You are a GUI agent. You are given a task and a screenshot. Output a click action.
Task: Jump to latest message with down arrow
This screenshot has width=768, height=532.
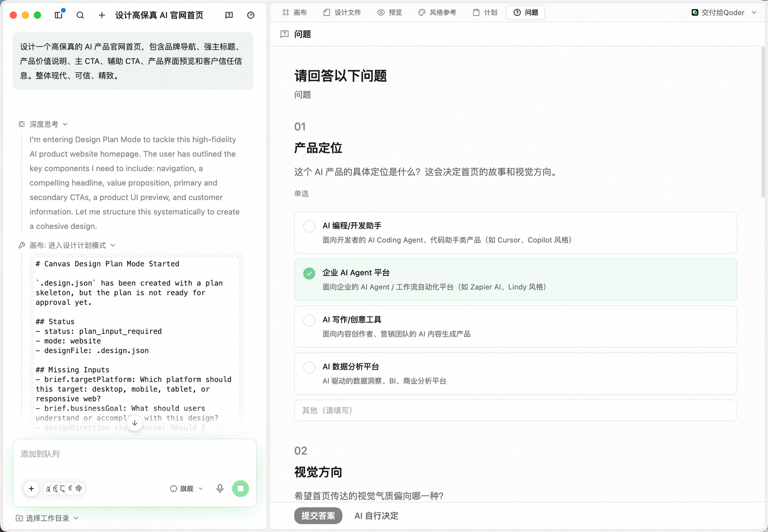pyautogui.click(x=135, y=423)
